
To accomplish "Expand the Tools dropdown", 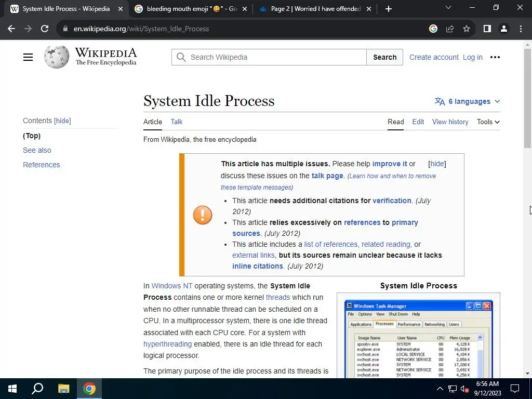I will [x=488, y=122].
